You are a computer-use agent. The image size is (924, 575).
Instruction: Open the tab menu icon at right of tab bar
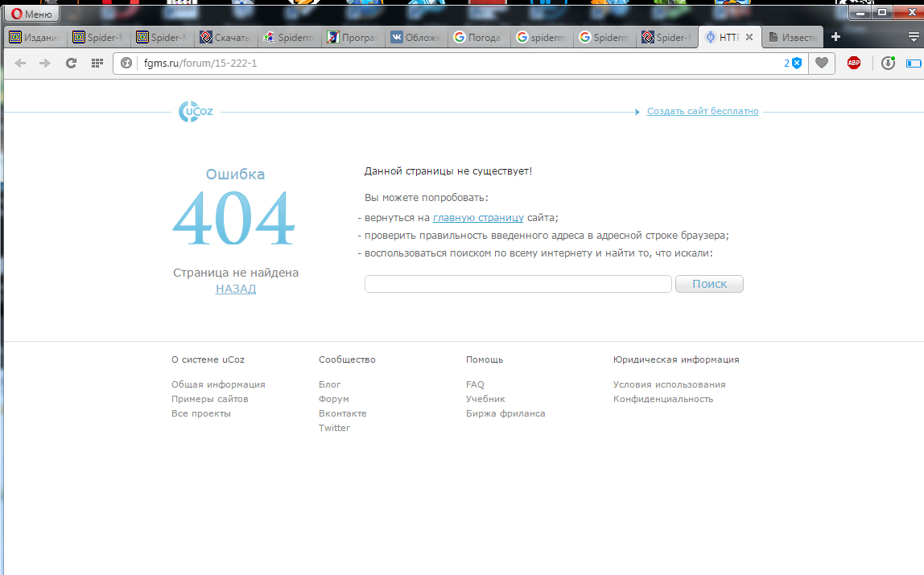pos(914,37)
